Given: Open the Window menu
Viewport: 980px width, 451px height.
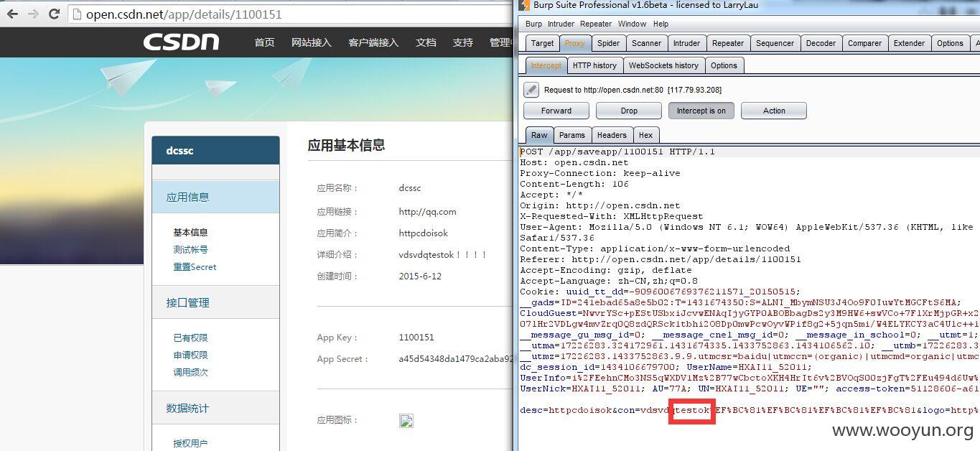Looking at the screenshot, I should (x=632, y=24).
